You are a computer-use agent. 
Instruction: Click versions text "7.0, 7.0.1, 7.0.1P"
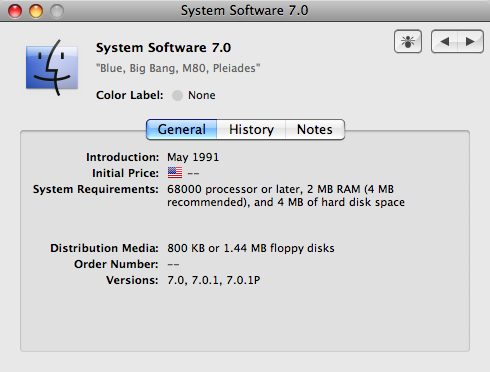pyautogui.click(x=214, y=280)
